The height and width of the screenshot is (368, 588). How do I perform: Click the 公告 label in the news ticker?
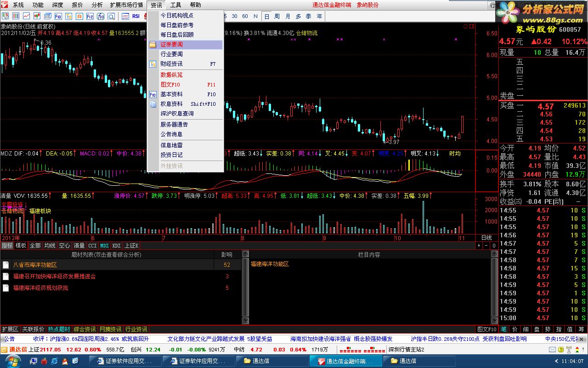pyautogui.click(x=10, y=339)
